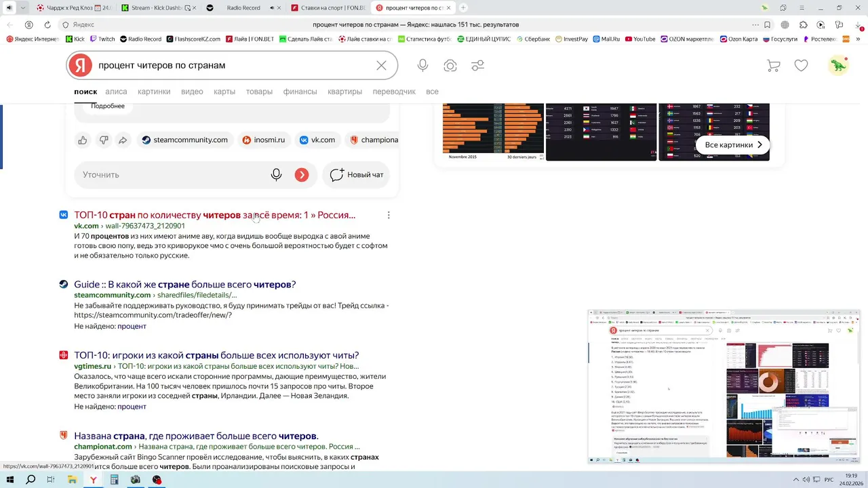Viewport: 868px width, 488px height.
Task: Switch to the картинки tab
Action: point(154,91)
